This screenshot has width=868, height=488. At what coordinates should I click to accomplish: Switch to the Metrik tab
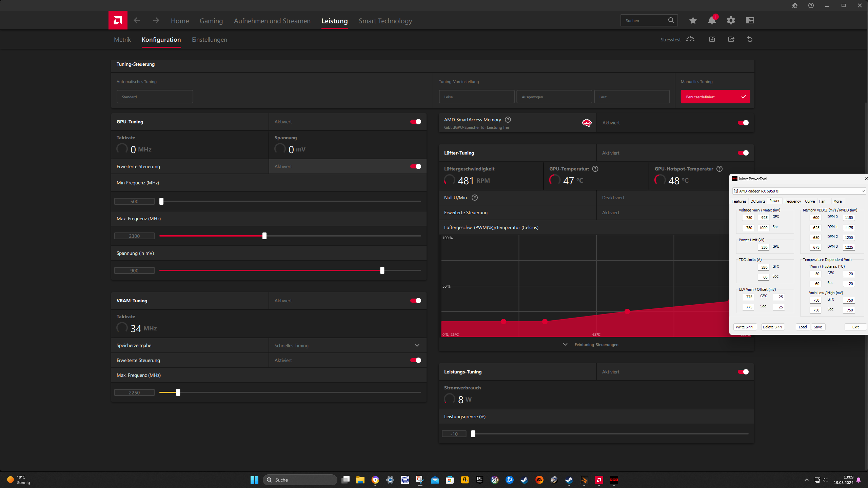(122, 40)
